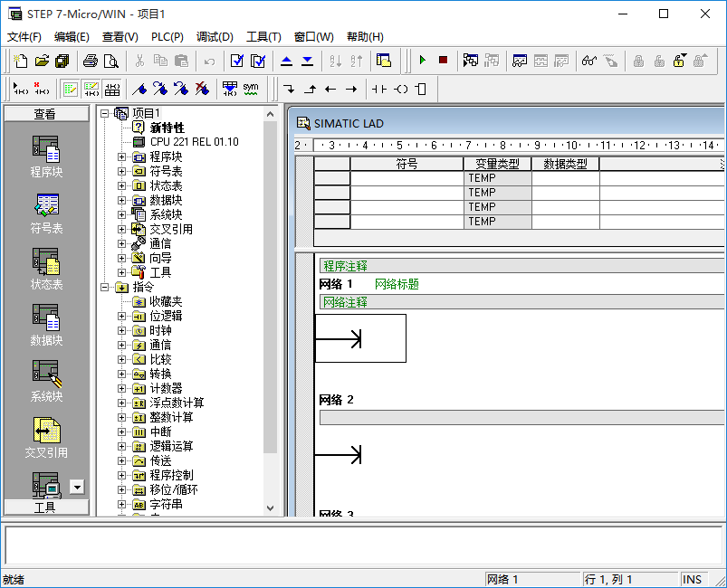Expand the 计数器 instruction folder
Screen dimensions: 727x588
[121, 388]
